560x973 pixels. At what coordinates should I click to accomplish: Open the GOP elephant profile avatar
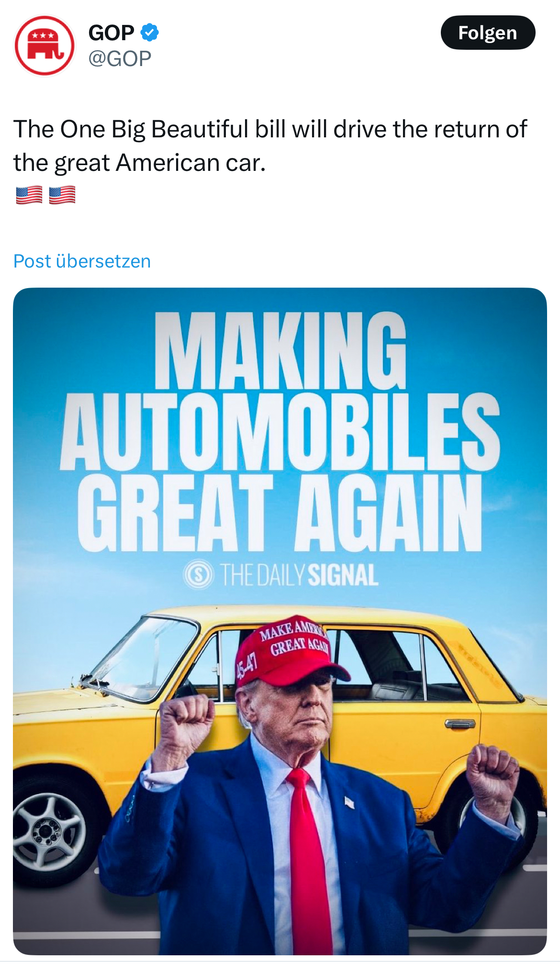(x=45, y=45)
